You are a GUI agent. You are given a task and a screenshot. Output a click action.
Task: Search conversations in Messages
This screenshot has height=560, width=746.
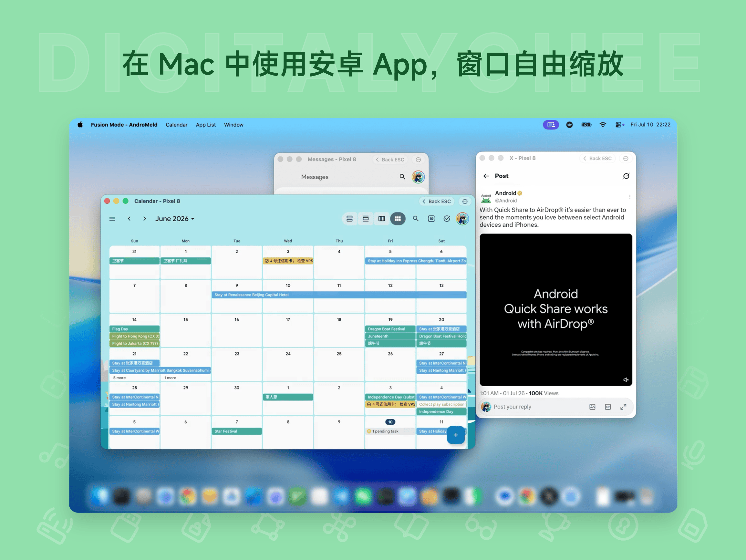pos(402,177)
